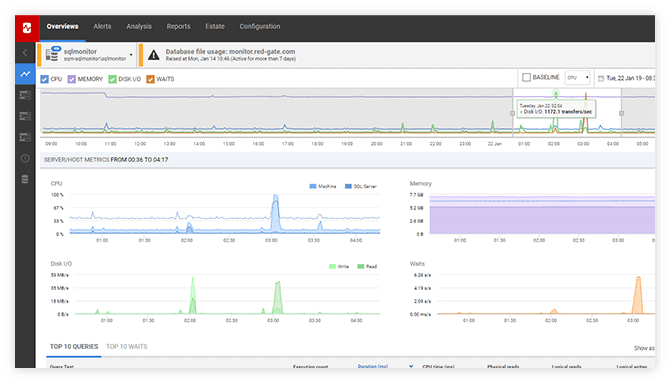This screenshot has width=670, height=384.
Task: Open the Database file usage alert banner
Action: pos(231,55)
